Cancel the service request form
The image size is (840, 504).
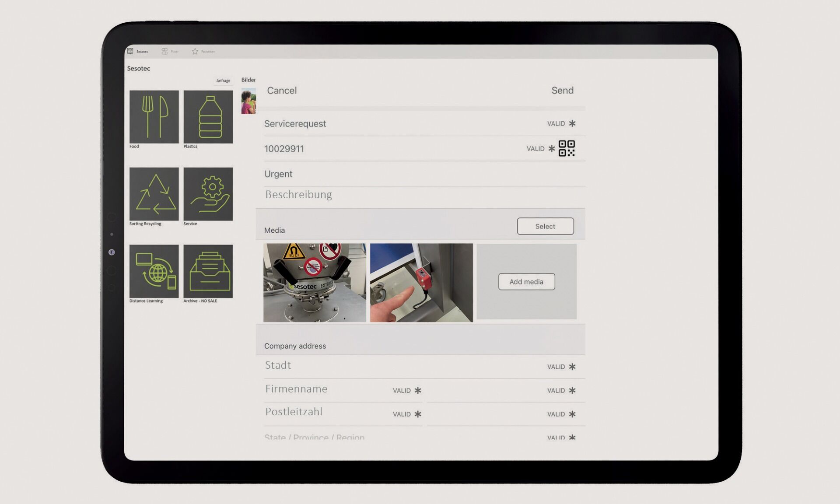282,91
